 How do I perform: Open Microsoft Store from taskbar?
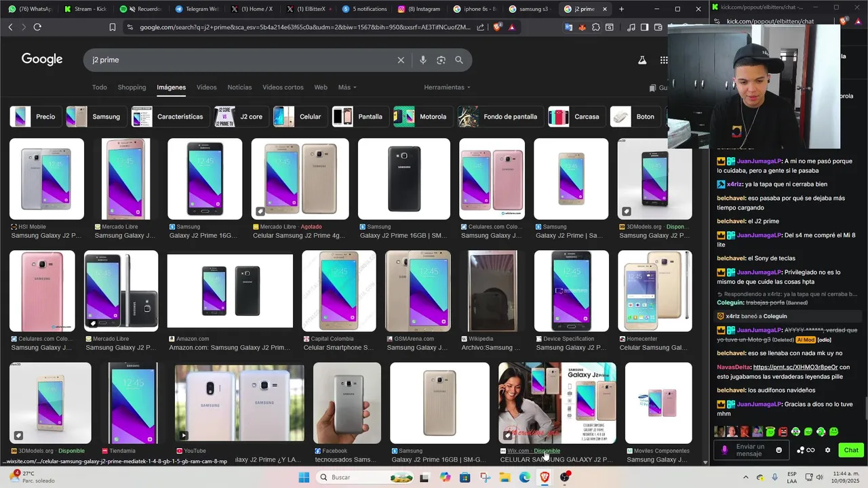click(465, 477)
